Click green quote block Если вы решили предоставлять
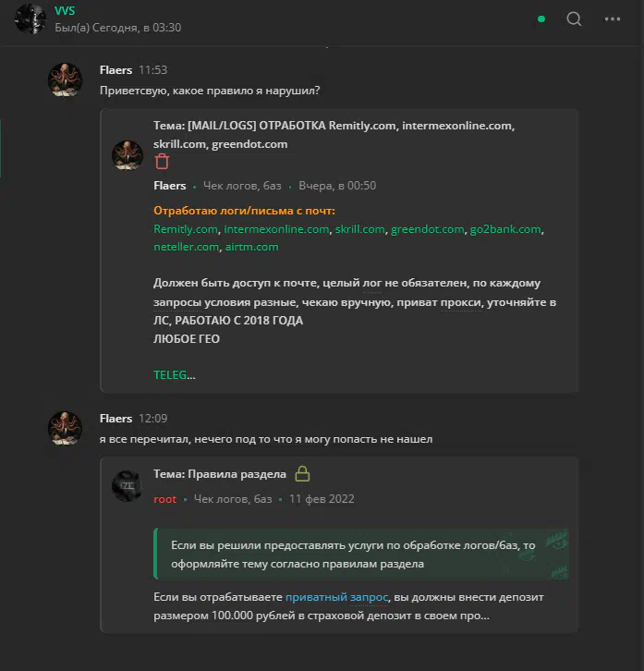This screenshot has height=671, width=644. (361, 554)
